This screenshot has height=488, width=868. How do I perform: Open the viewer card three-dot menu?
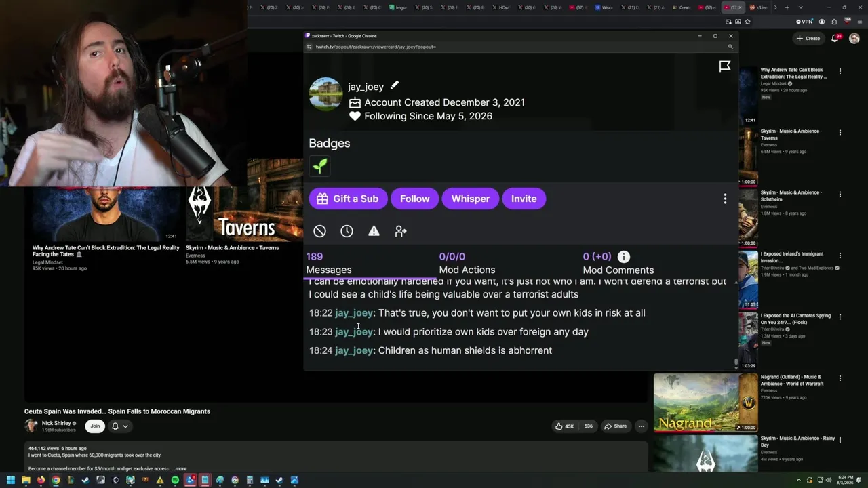coord(725,199)
